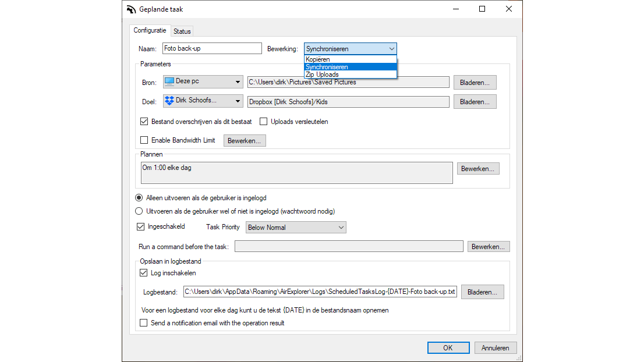Click the Dropbox icon in Doel selector
Screen dimensions: 644x362
pyautogui.click(x=169, y=101)
